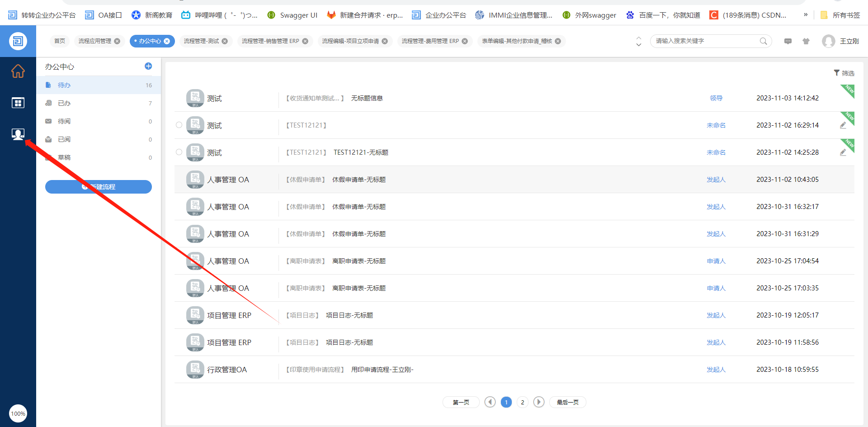Open the skin theme shirt icon

coord(806,41)
